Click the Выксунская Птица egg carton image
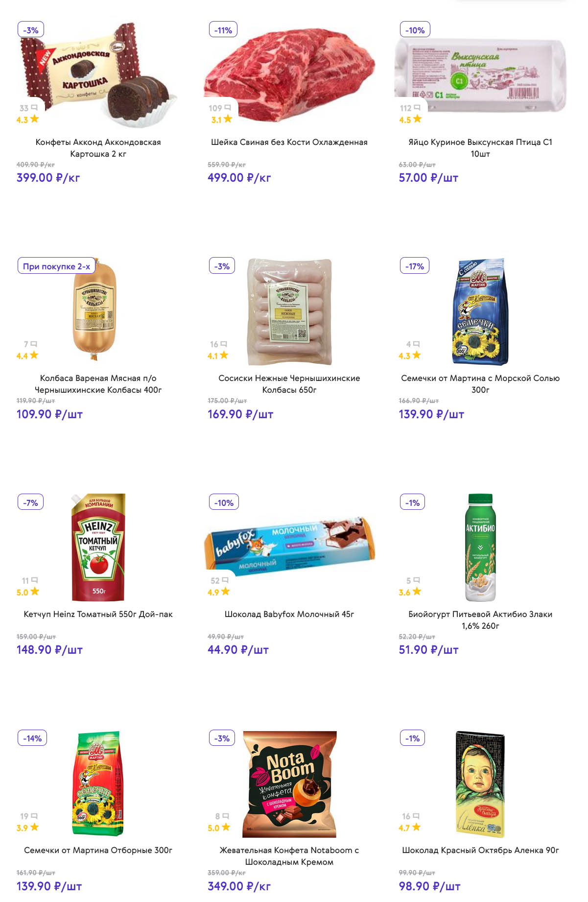This screenshot has height=902, width=588. [480, 73]
